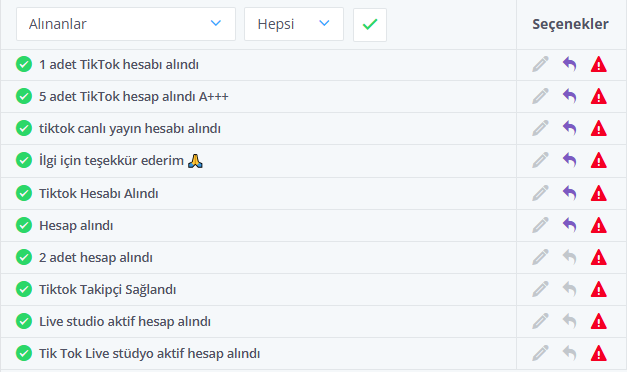Click grey reply arrow for '2 adet hesap alındı'
This screenshot has width=627, height=372.
click(570, 257)
